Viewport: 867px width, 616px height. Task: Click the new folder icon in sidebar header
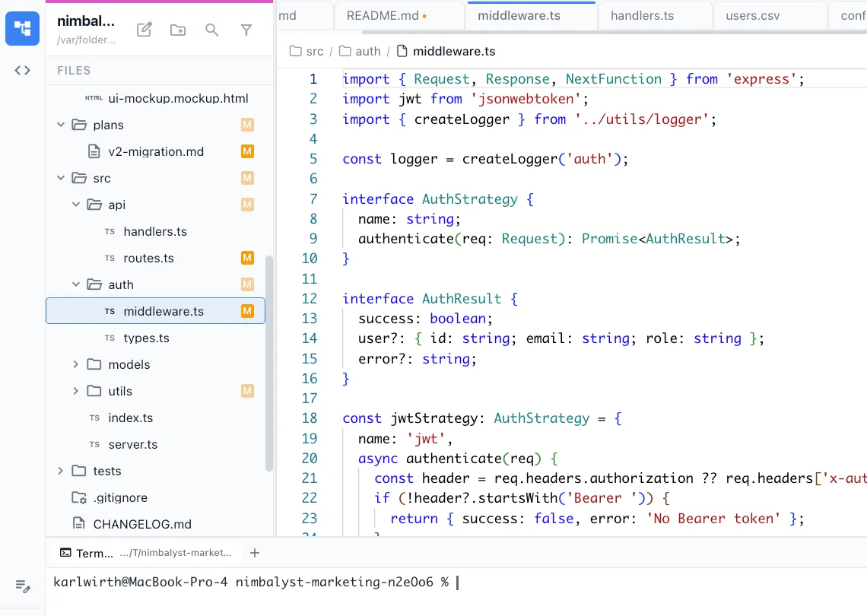tap(178, 30)
